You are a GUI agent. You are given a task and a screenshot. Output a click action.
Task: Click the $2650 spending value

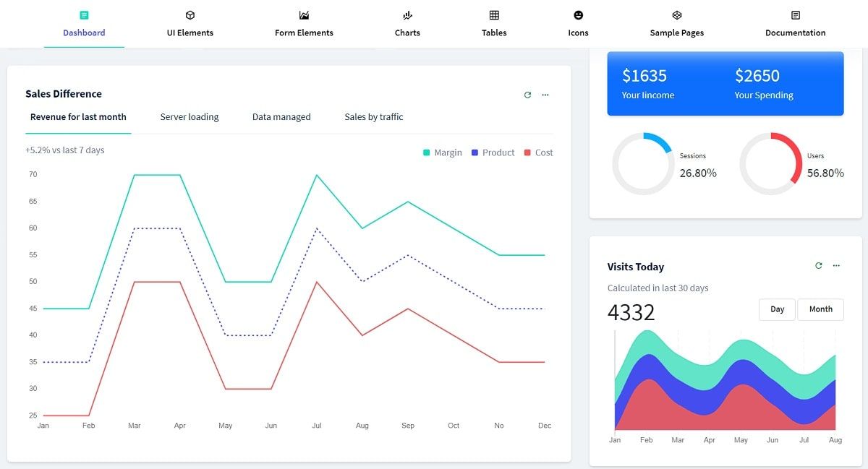coord(757,76)
